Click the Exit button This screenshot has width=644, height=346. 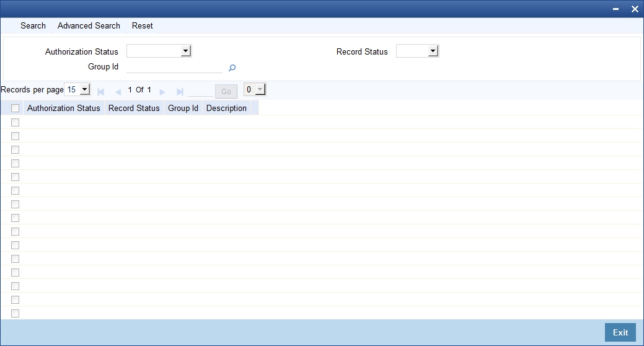(620, 332)
